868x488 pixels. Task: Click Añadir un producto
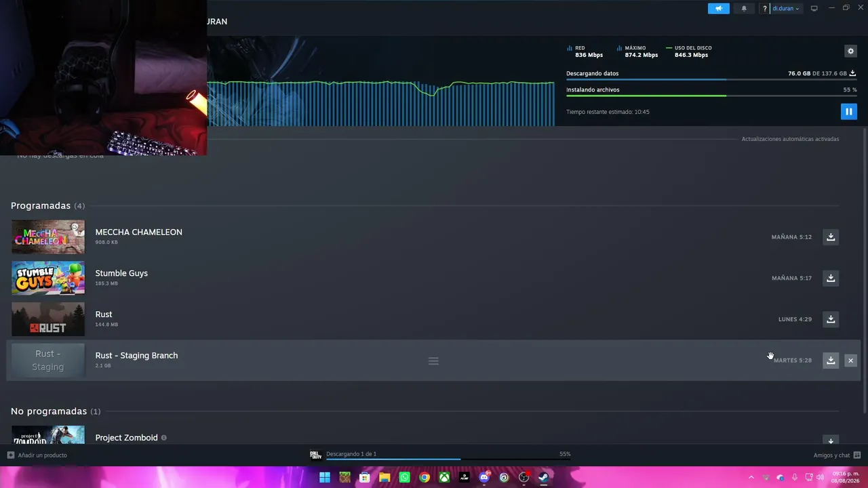(37, 455)
